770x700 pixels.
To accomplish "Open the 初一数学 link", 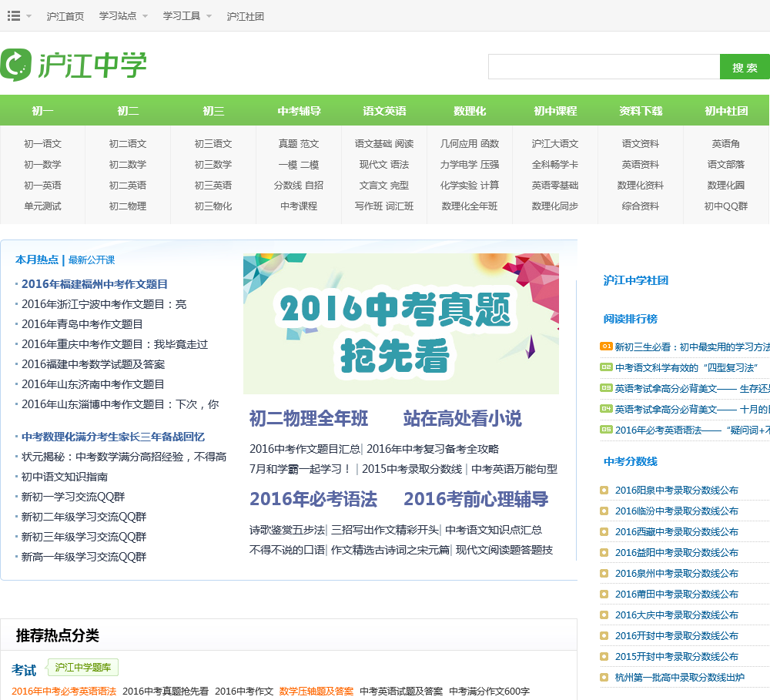I will [x=42, y=164].
